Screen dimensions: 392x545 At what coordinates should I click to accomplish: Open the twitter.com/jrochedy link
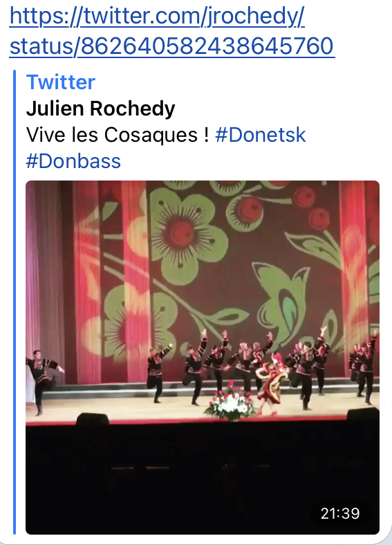pyautogui.click(x=157, y=17)
